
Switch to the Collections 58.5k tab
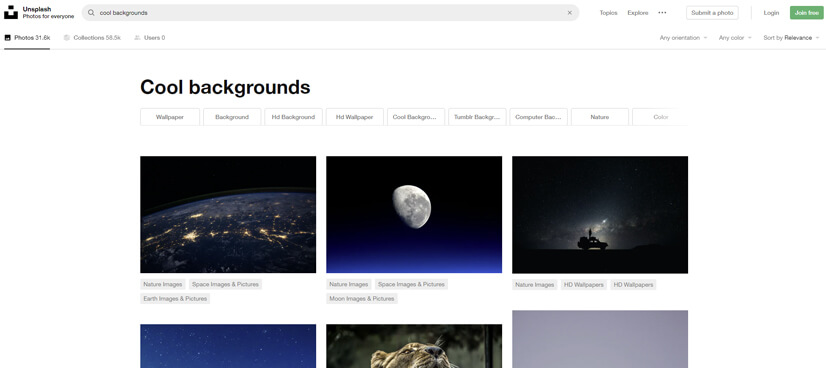pos(92,38)
